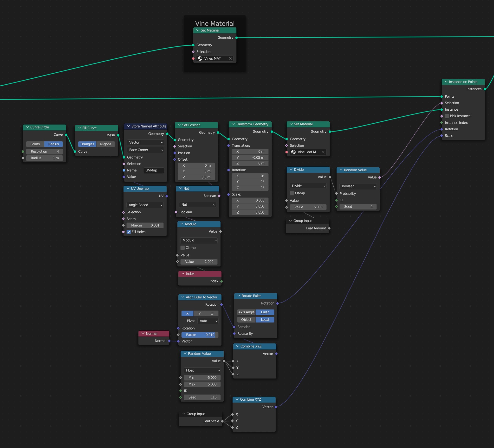Click the Vines MAT material sphere icon
Screen dimensions: 494x448
(x=200, y=58)
